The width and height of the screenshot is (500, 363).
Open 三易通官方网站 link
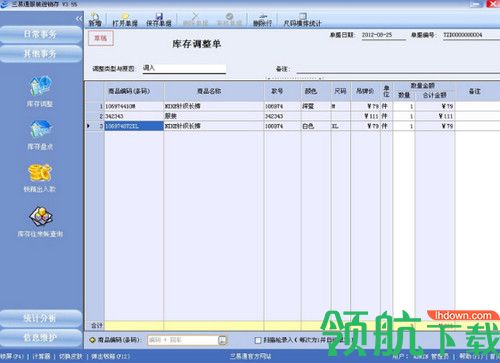click(x=250, y=356)
